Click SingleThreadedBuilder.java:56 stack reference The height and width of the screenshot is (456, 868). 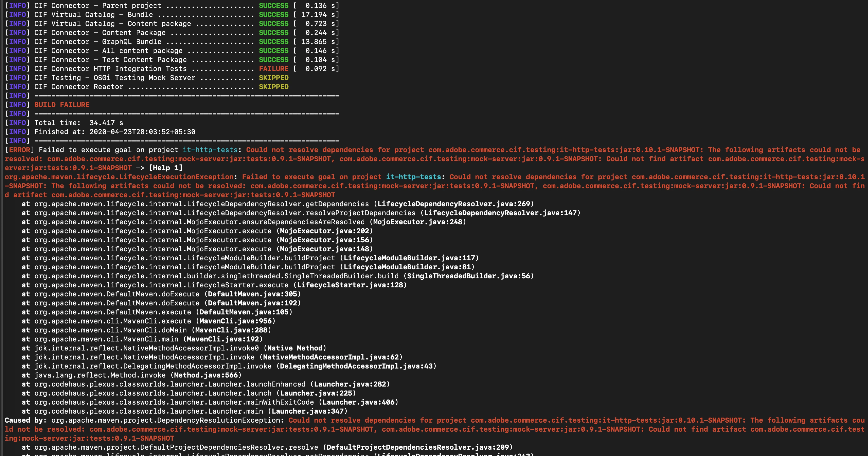point(468,276)
